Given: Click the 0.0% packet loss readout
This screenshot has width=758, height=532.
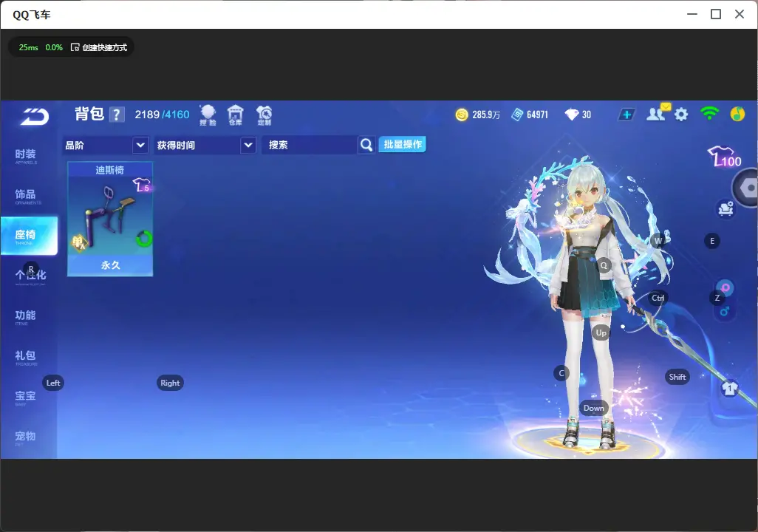Looking at the screenshot, I should 54,47.
